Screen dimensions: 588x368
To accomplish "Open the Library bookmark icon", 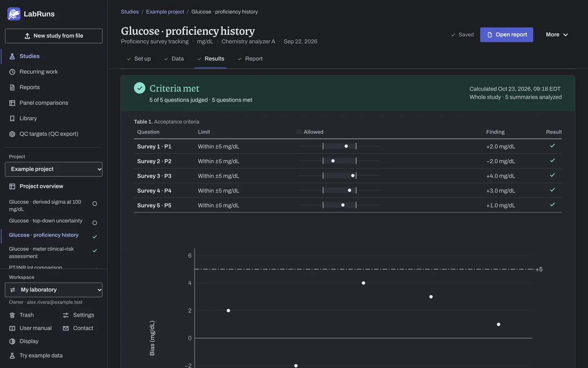I will click(x=12, y=119).
